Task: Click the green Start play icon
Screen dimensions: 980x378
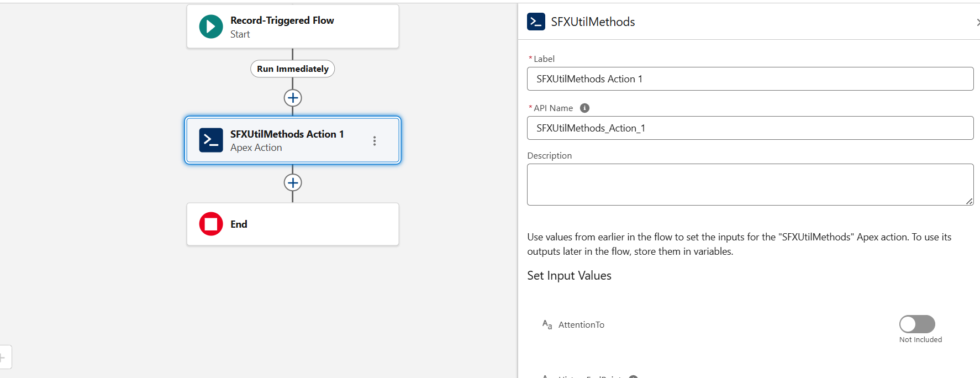Action: 210,27
